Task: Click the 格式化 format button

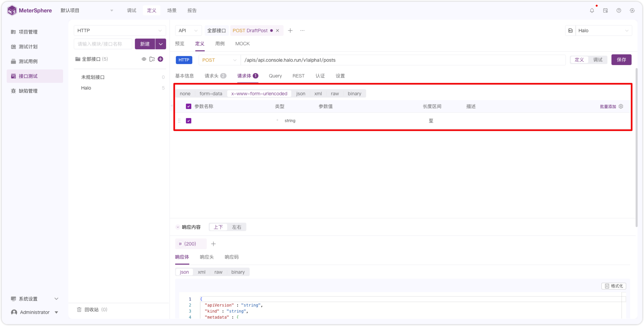Action: 614,286
